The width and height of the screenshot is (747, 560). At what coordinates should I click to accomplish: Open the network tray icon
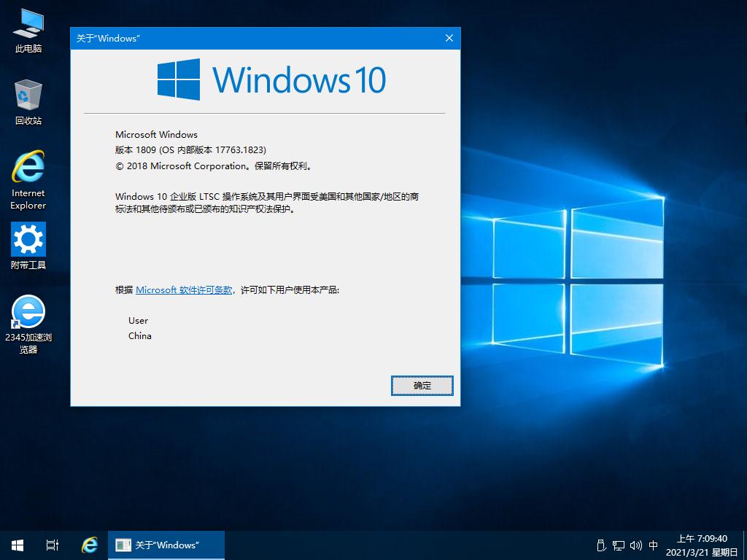(619, 545)
